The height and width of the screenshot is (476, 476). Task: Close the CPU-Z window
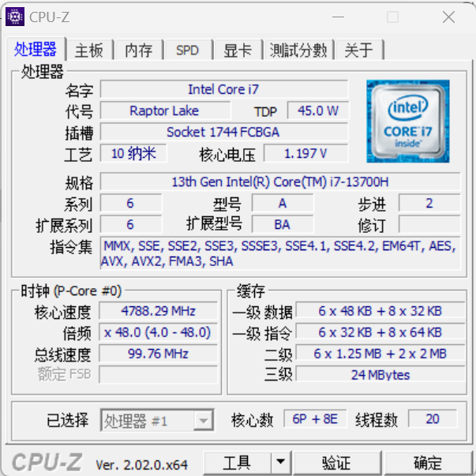pos(448,17)
